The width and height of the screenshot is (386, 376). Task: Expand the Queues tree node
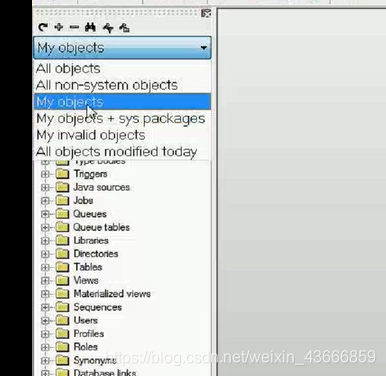[x=45, y=214]
